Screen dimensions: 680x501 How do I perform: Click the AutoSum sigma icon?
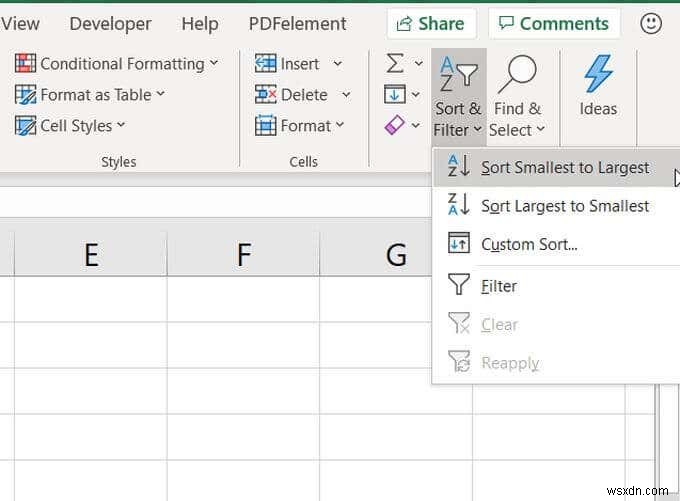pyautogui.click(x=395, y=64)
